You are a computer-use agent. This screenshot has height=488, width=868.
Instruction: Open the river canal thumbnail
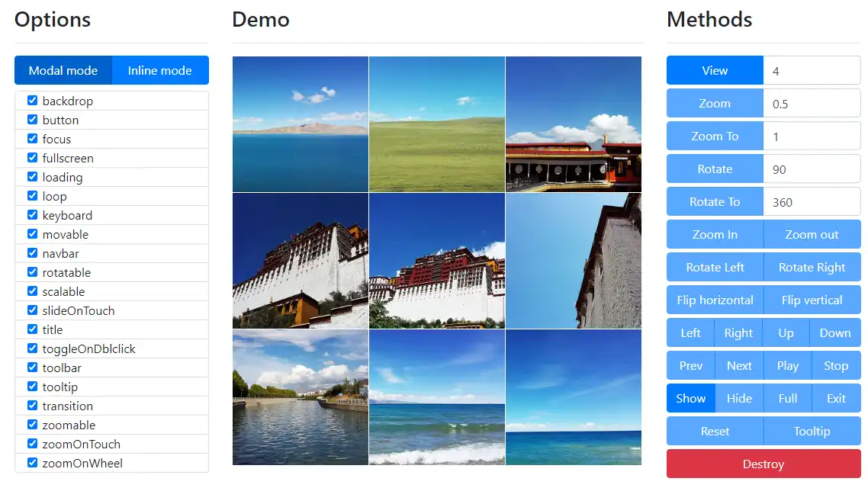(x=301, y=397)
